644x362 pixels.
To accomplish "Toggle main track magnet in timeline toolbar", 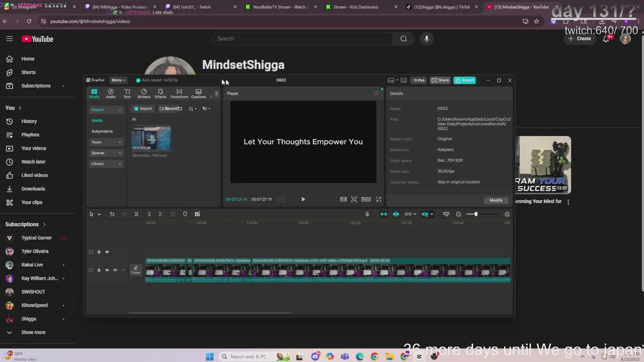I will click(x=384, y=214).
